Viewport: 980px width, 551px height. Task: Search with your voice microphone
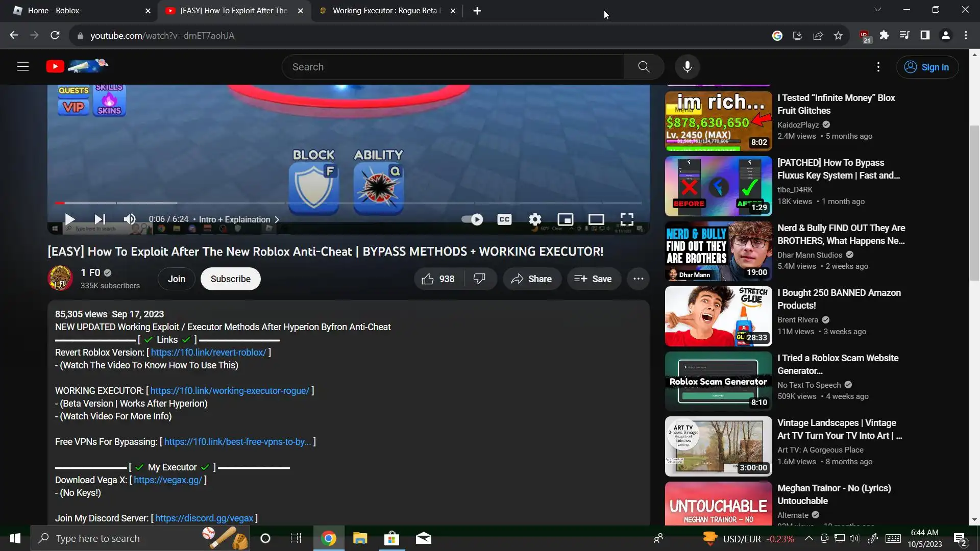688,67
